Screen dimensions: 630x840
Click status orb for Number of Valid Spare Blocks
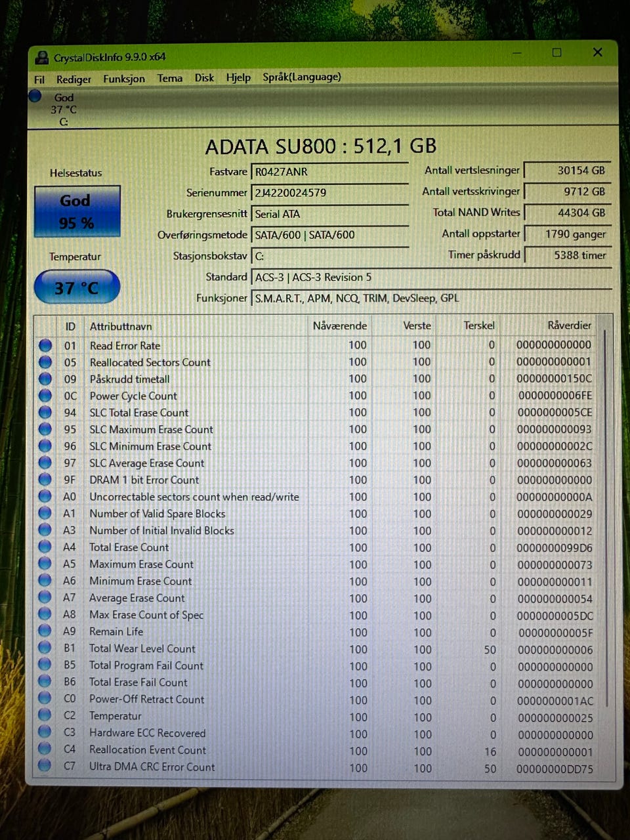(x=45, y=513)
